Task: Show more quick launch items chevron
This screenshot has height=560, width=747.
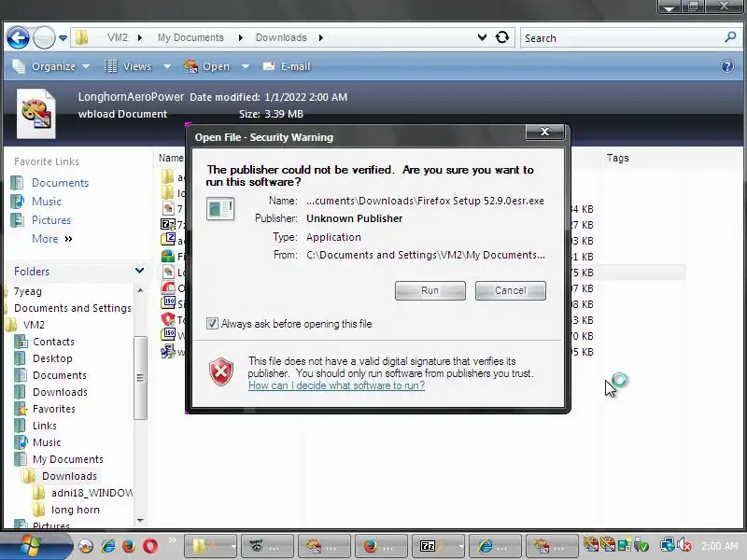Action: click(172, 540)
